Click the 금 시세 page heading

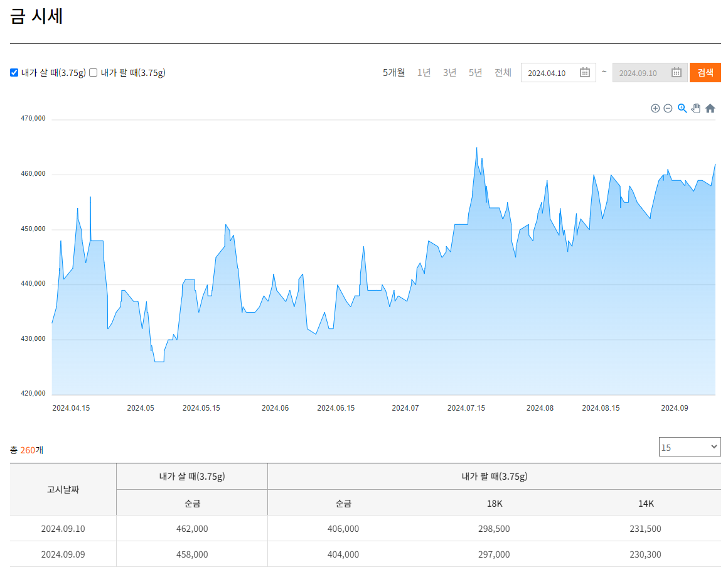click(36, 16)
